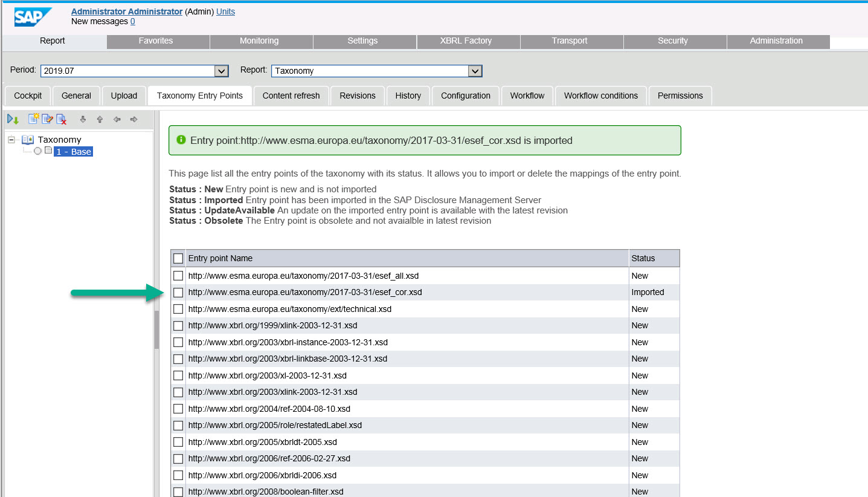Image resolution: width=868 pixels, height=497 pixels.
Task: Click the green info icon in success banner
Action: coord(181,140)
